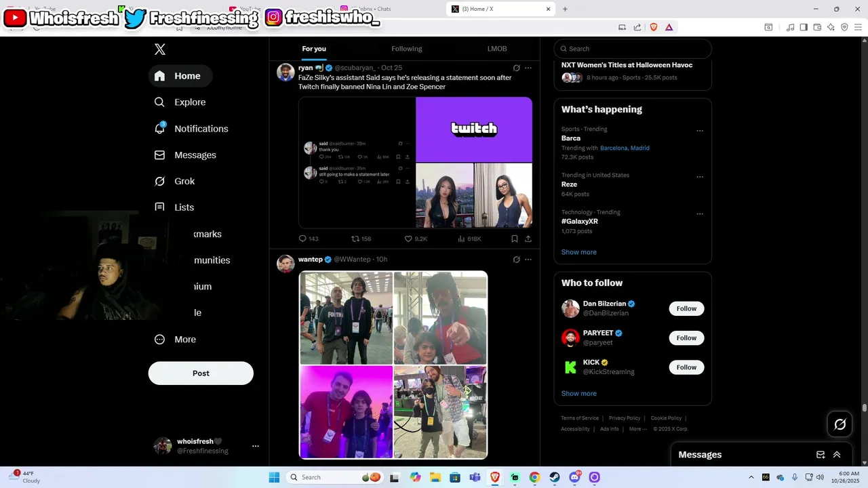Compose new message in Messages drawer
This screenshot has height=488, width=868.
pos(821,455)
